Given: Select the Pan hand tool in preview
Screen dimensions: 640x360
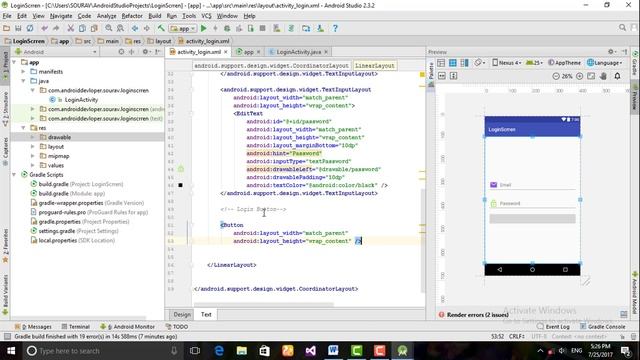Looking at the screenshot, I should (x=604, y=76).
